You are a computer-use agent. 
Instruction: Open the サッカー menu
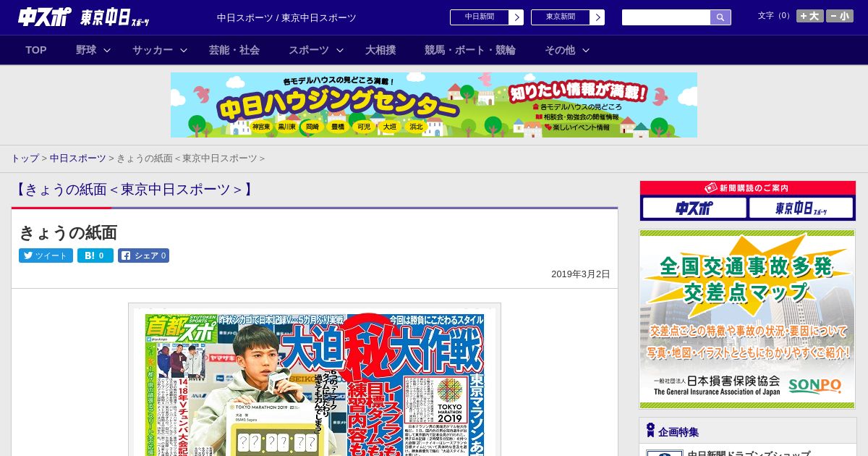click(153, 50)
